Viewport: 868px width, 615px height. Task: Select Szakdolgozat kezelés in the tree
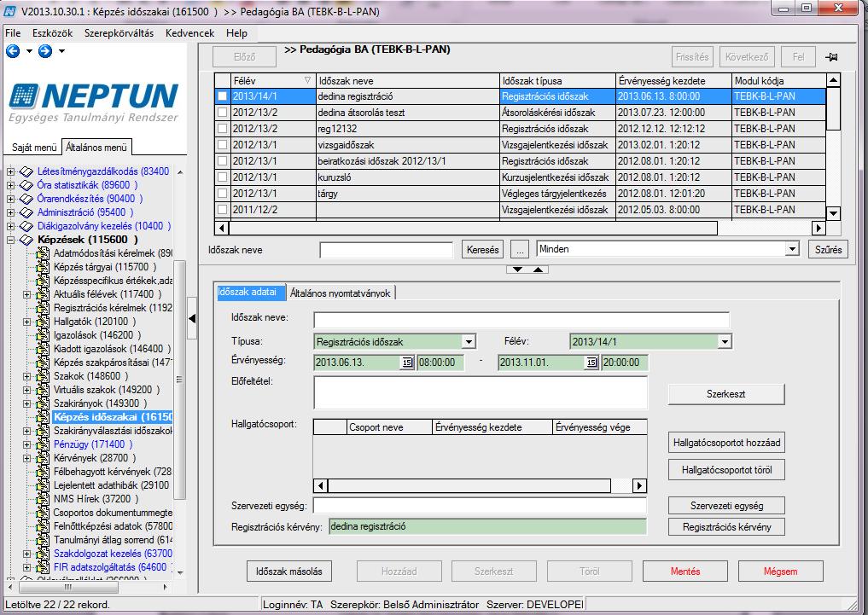tap(113, 554)
